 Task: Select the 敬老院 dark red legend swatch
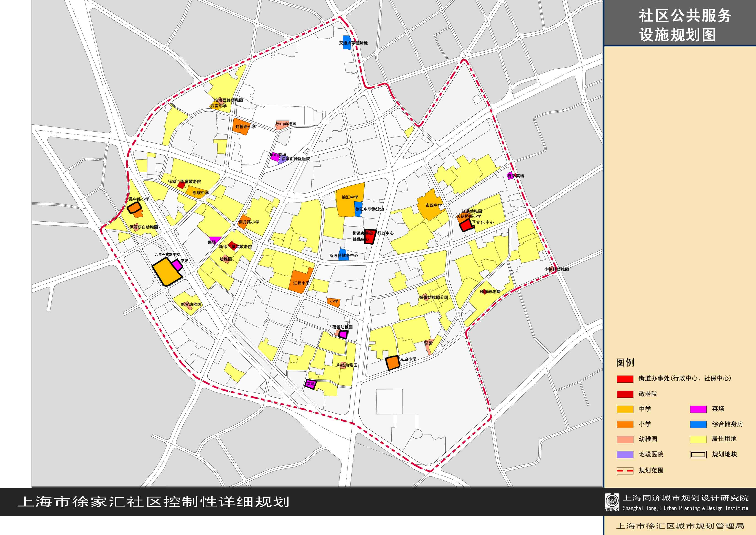(625, 394)
